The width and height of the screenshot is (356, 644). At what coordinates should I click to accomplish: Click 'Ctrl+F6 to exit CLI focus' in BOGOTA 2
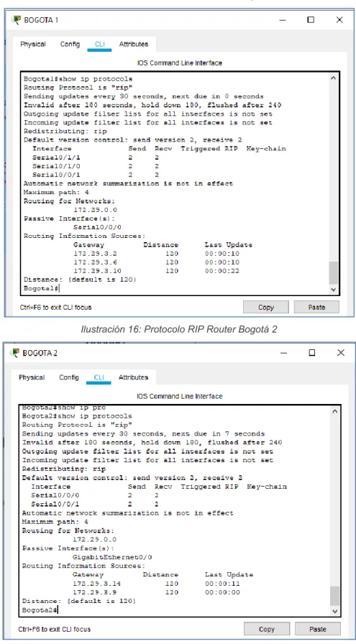[54, 629]
